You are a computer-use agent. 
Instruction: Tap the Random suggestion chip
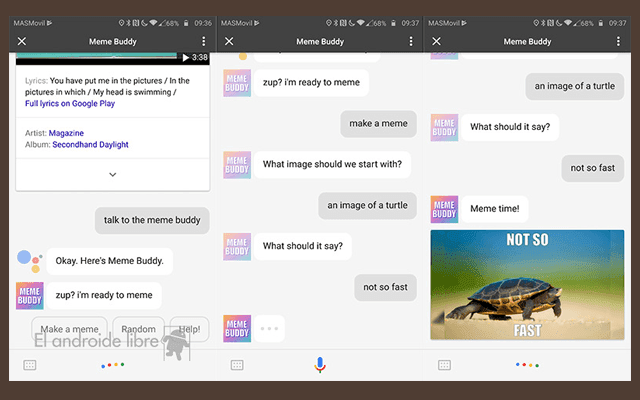[138, 329]
